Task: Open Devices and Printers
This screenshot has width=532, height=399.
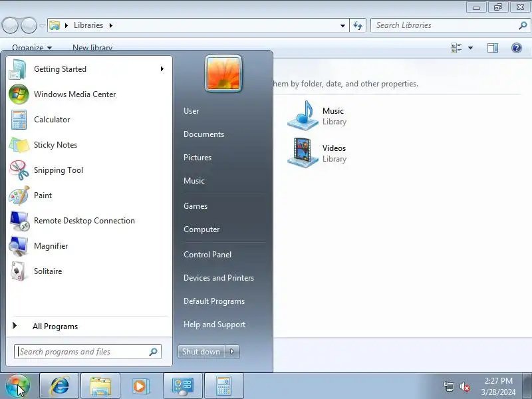Action: [219, 278]
